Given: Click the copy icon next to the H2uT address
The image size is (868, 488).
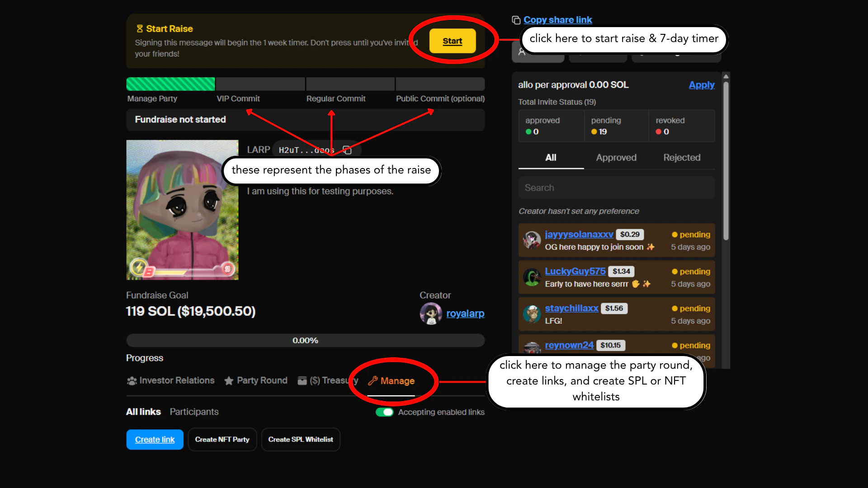Looking at the screenshot, I should (348, 150).
